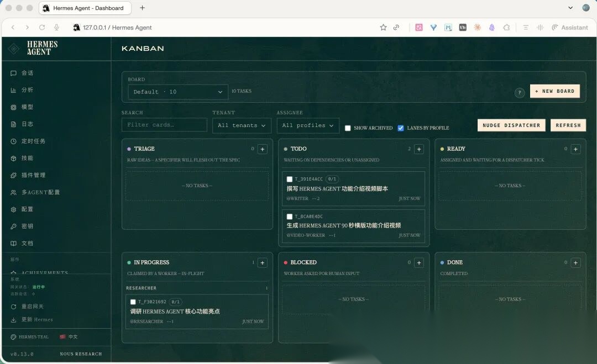Click the @RESEARCHER assignee label

(146, 322)
